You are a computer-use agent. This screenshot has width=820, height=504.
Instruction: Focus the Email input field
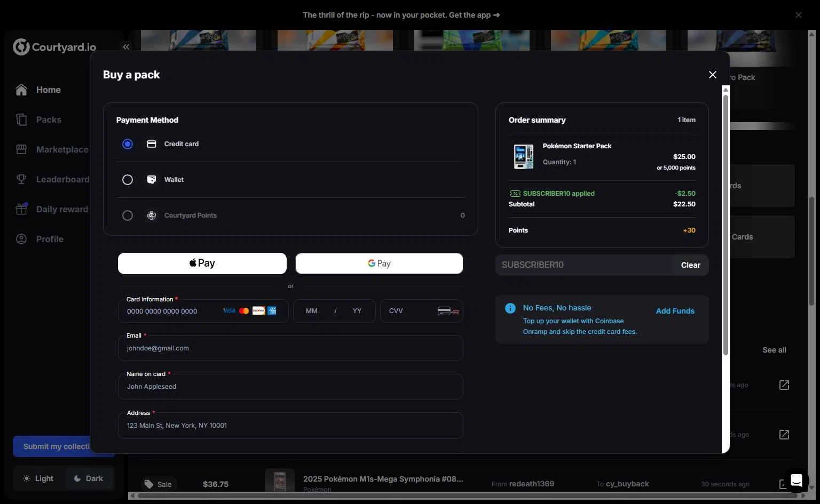pyautogui.click(x=290, y=348)
